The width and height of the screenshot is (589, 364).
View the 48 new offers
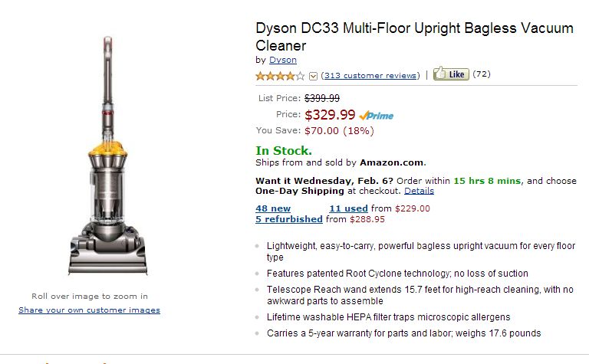(x=273, y=208)
